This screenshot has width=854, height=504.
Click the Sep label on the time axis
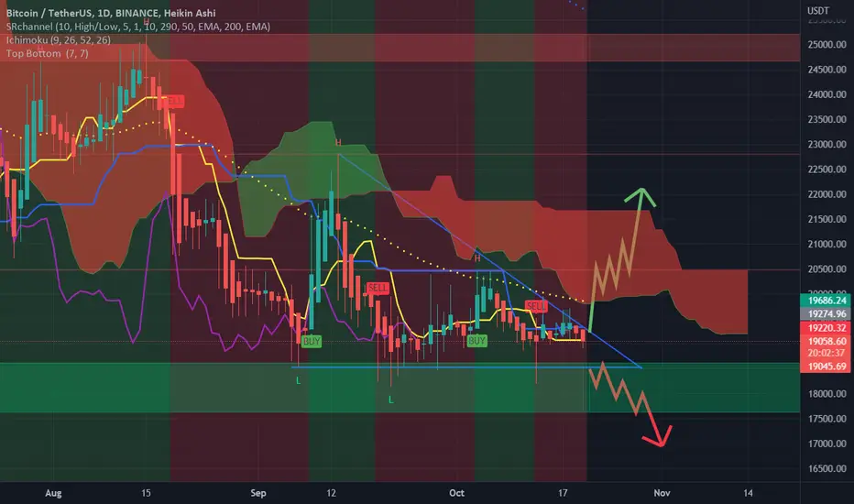[258, 493]
